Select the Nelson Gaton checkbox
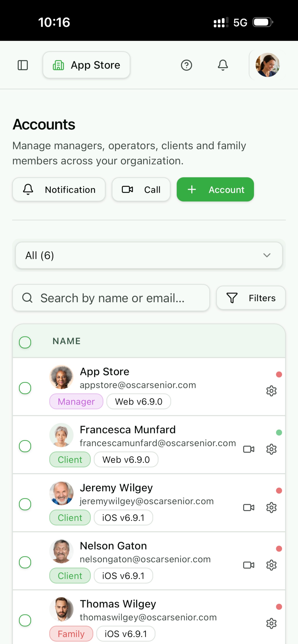 pyautogui.click(x=25, y=562)
